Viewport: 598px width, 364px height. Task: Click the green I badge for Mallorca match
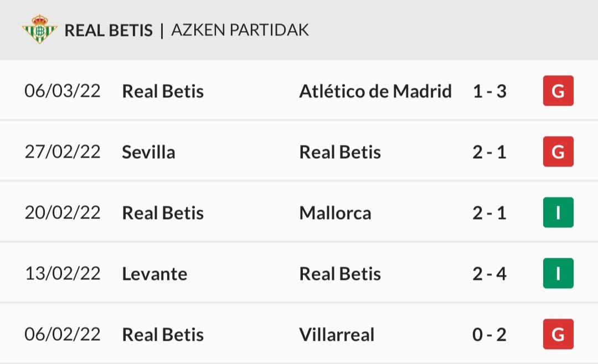pyautogui.click(x=558, y=212)
